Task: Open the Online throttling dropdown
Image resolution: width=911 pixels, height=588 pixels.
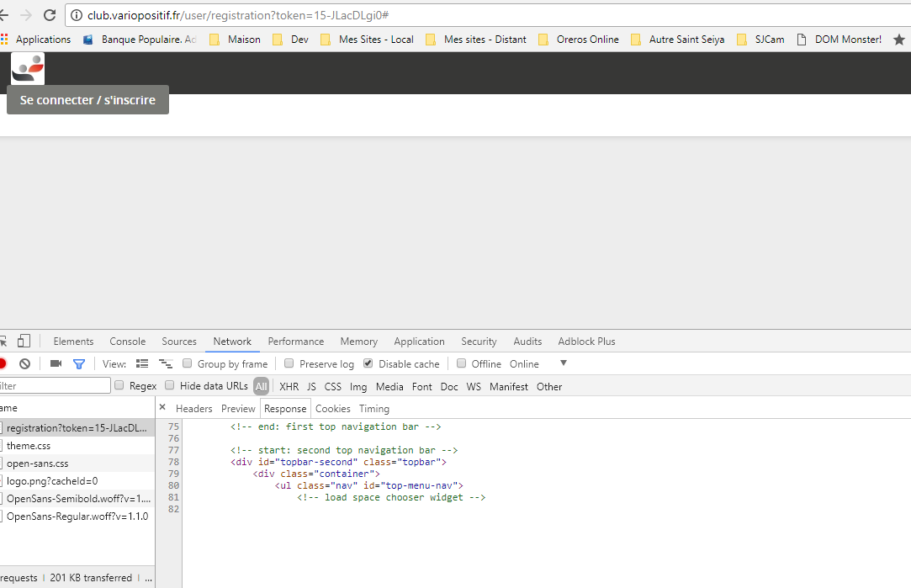Action: pyautogui.click(x=538, y=363)
